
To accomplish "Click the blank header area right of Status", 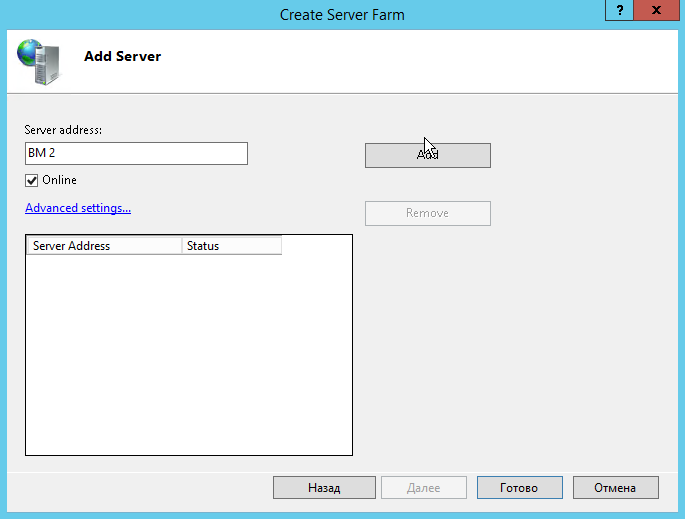I will (x=316, y=245).
